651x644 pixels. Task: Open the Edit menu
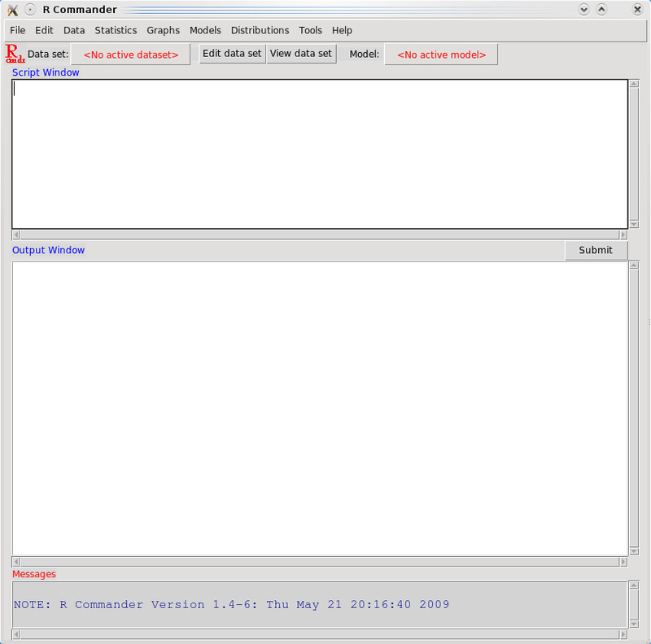(x=44, y=30)
